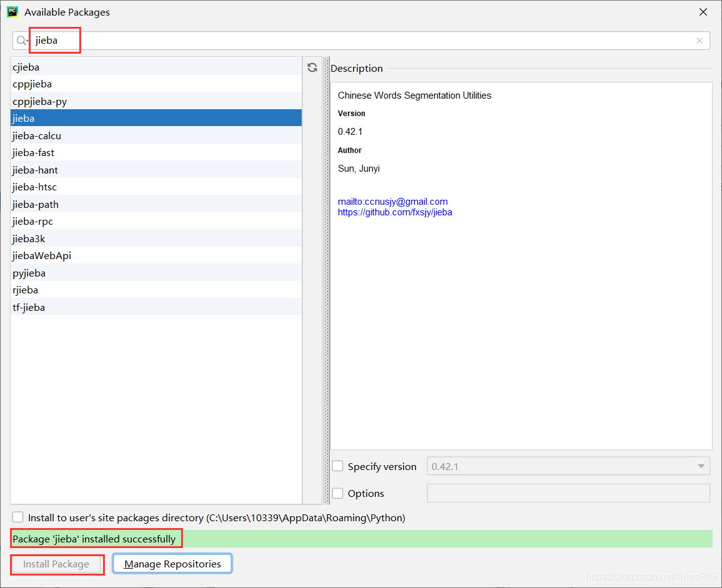Image resolution: width=722 pixels, height=588 pixels.
Task: Select the jieba-rpc package
Action: [156, 222]
